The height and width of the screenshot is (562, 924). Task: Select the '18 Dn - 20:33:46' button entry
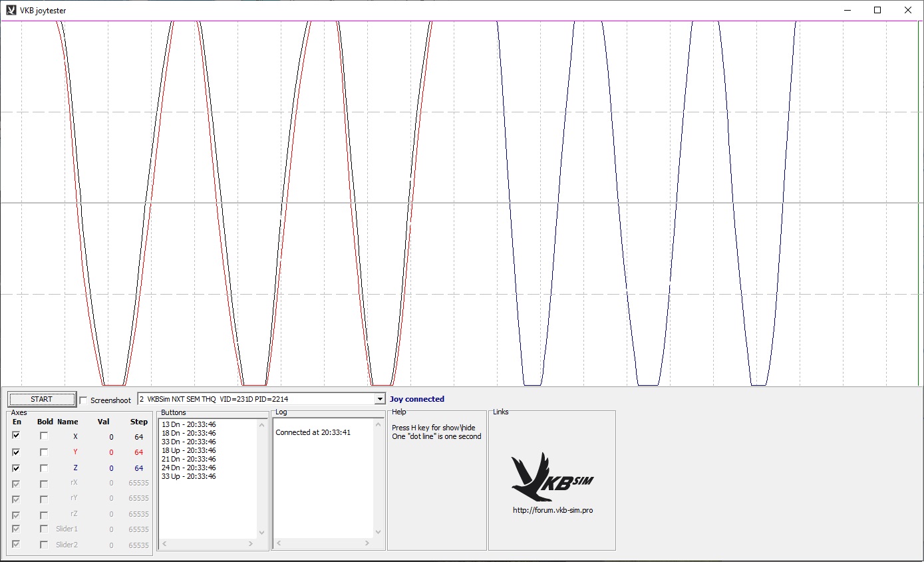point(189,433)
